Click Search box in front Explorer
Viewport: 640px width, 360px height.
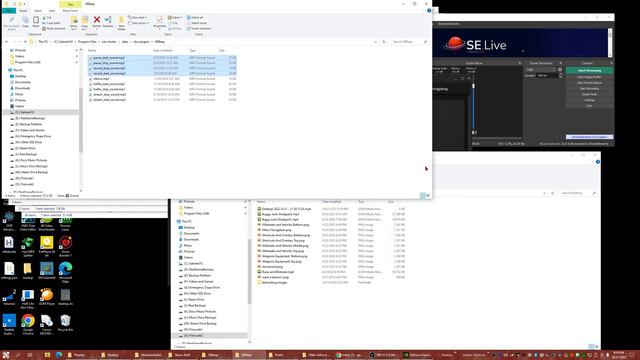point(409,42)
